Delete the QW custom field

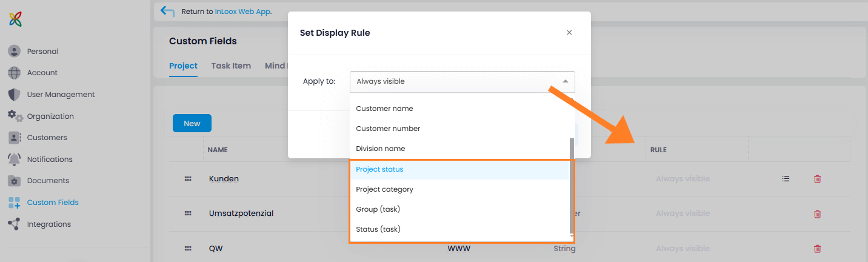pos(817,249)
